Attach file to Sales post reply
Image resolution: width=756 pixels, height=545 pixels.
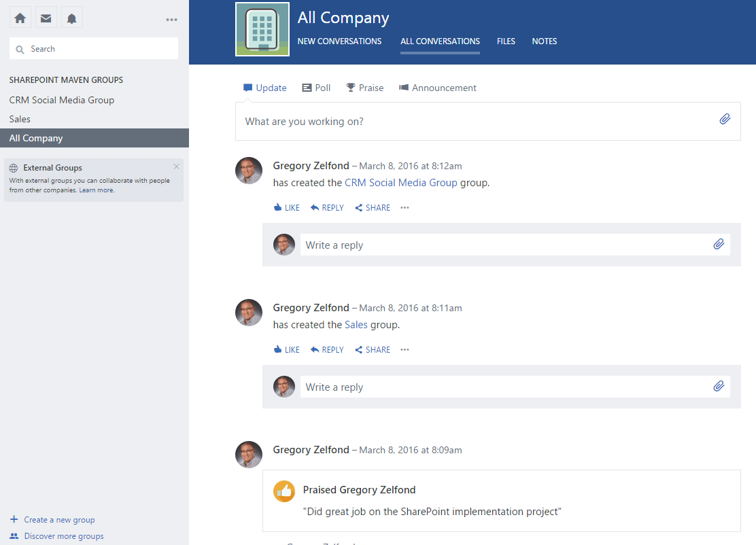point(719,387)
